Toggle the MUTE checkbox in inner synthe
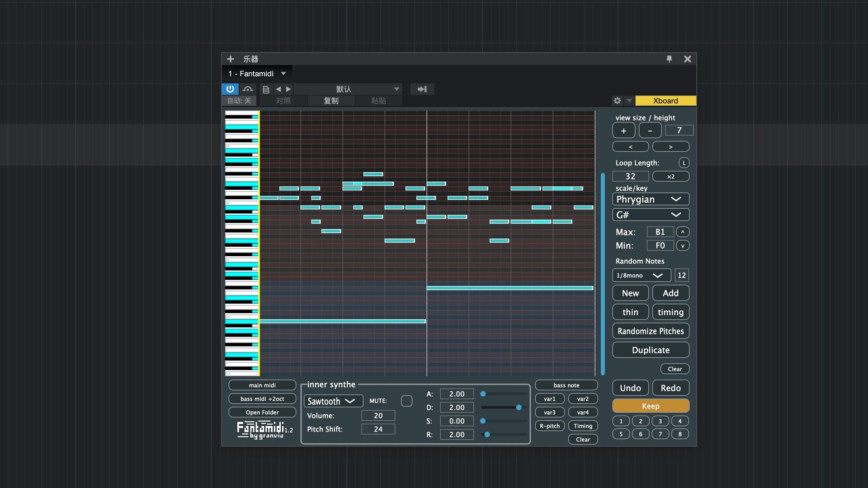Screen dimensions: 868x488 click(406, 401)
